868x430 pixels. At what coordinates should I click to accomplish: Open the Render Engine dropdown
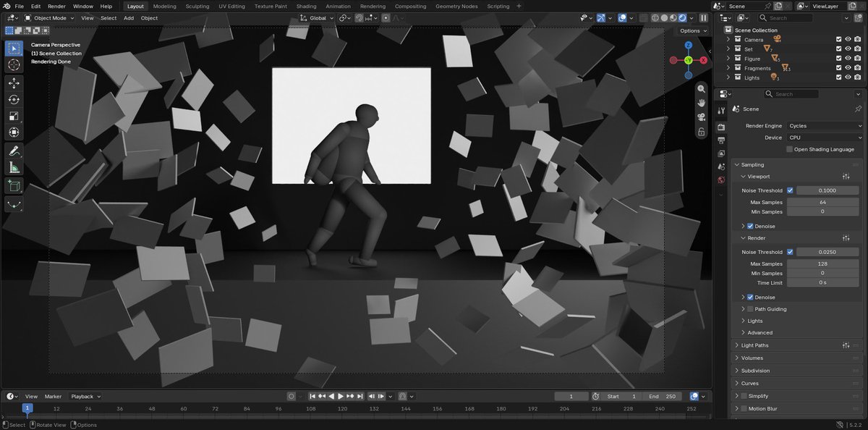coord(825,126)
